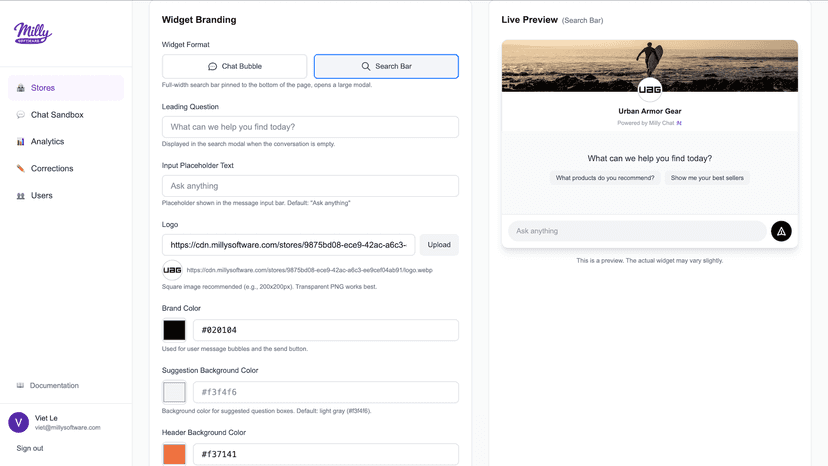The height and width of the screenshot is (466, 828).
Task: Click the purple V user avatar
Action: (x=18, y=422)
